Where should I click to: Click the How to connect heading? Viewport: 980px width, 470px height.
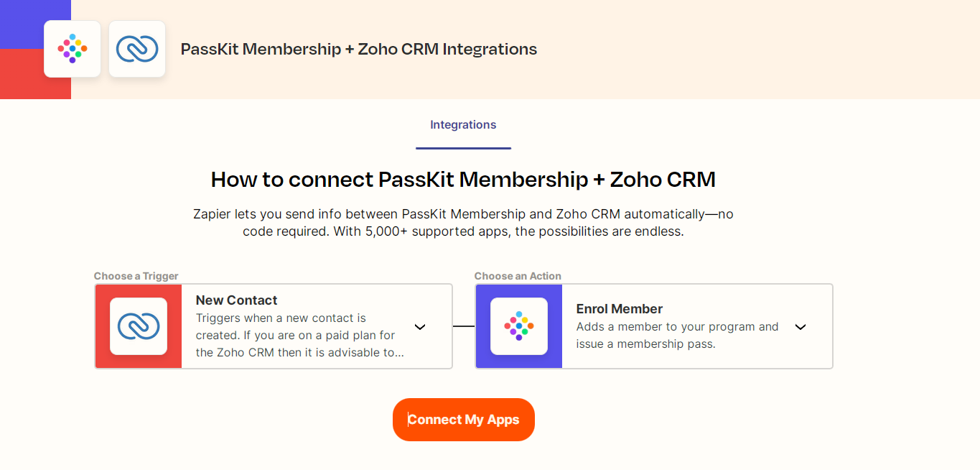(463, 179)
